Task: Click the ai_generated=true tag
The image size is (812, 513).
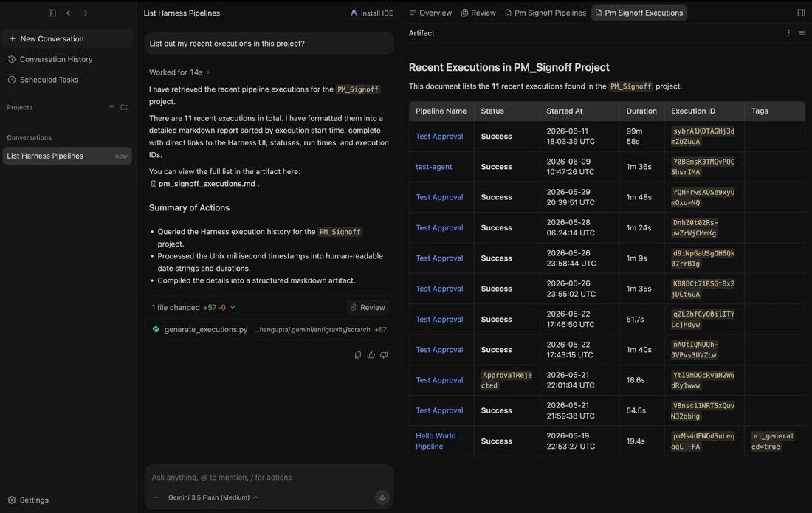Action: tap(773, 441)
